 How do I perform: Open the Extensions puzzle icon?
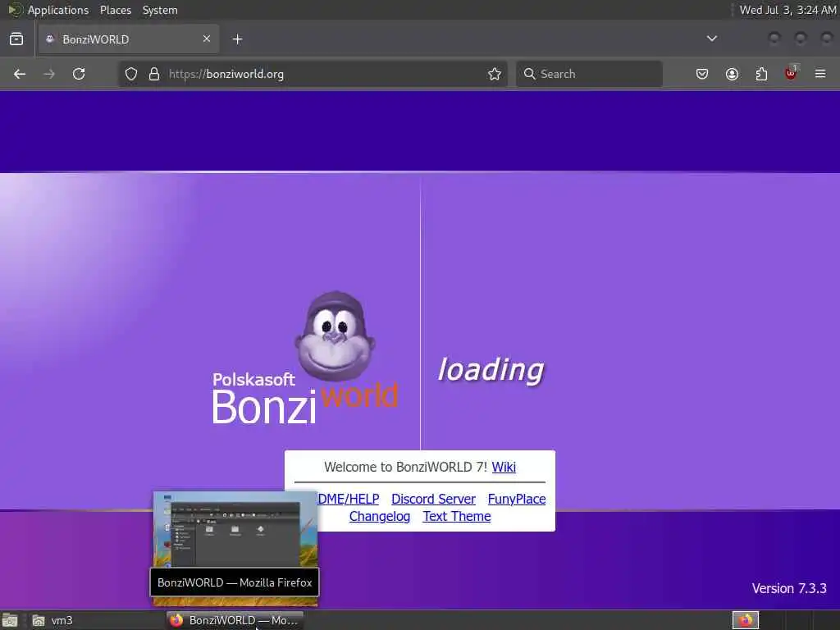pos(761,74)
